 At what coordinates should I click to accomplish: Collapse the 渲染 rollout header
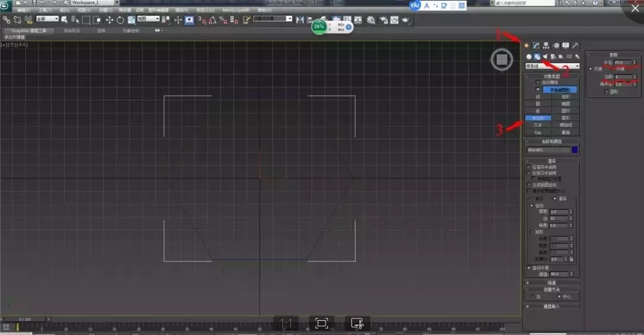[552, 161]
